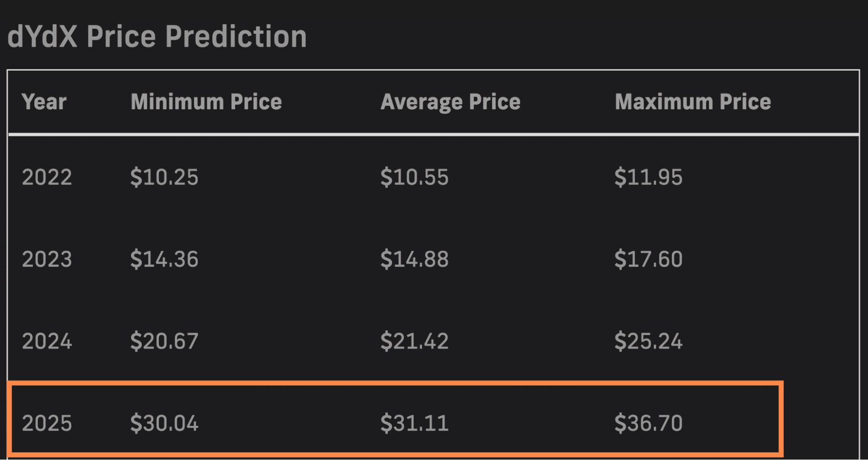868x460 pixels.
Task: Click the highlighted 2025 year cell
Action: point(47,423)
